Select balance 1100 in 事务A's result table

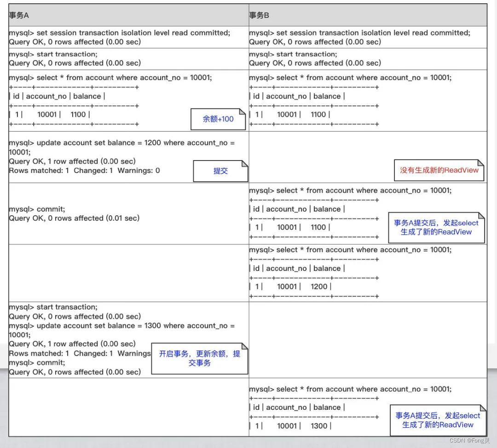pyautogui.click(x=78, y=115)
